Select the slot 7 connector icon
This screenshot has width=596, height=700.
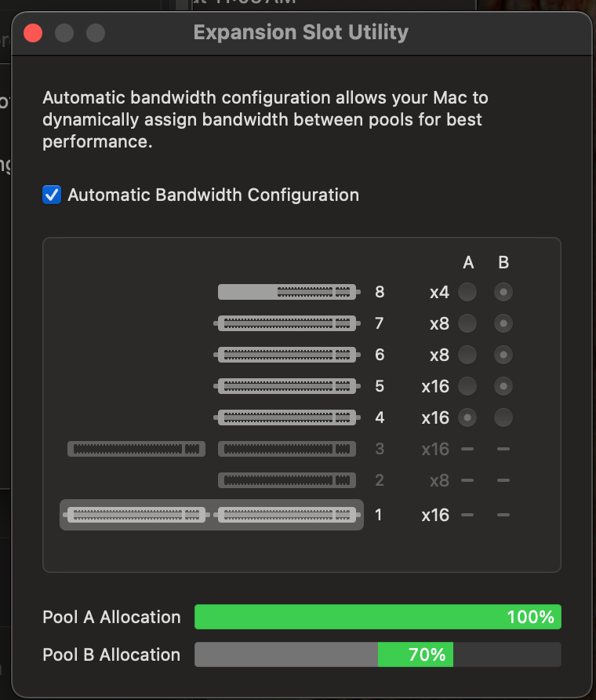tap(287, 323)
